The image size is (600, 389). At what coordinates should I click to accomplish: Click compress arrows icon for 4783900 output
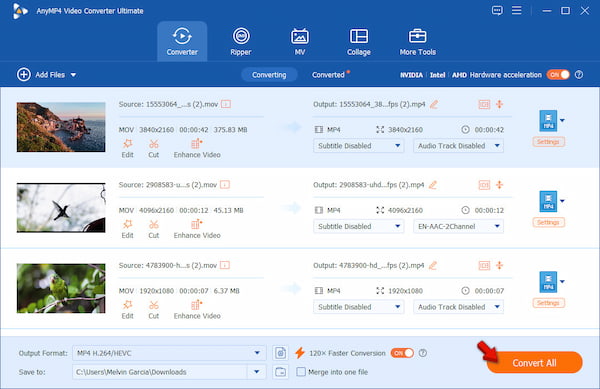[499, 265]
